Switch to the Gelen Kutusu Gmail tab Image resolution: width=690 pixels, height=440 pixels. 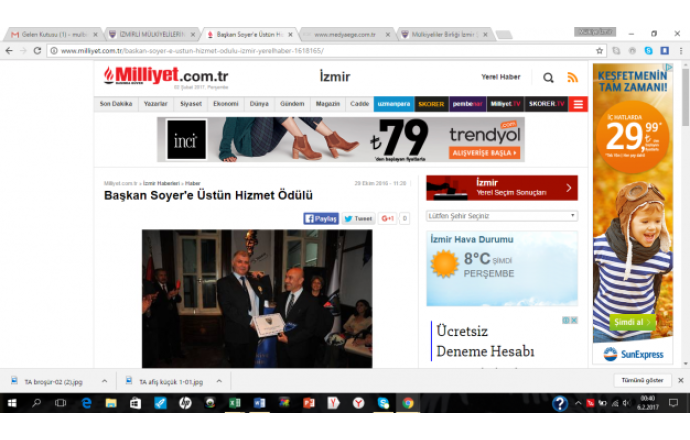coord(48,34)
